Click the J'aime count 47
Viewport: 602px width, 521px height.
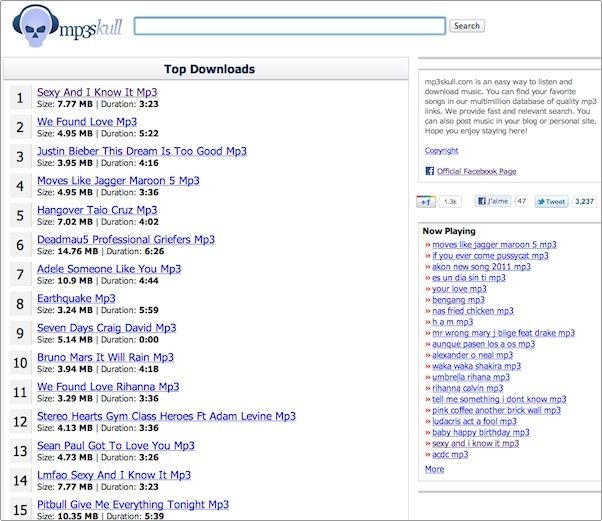tap(521, 201)
